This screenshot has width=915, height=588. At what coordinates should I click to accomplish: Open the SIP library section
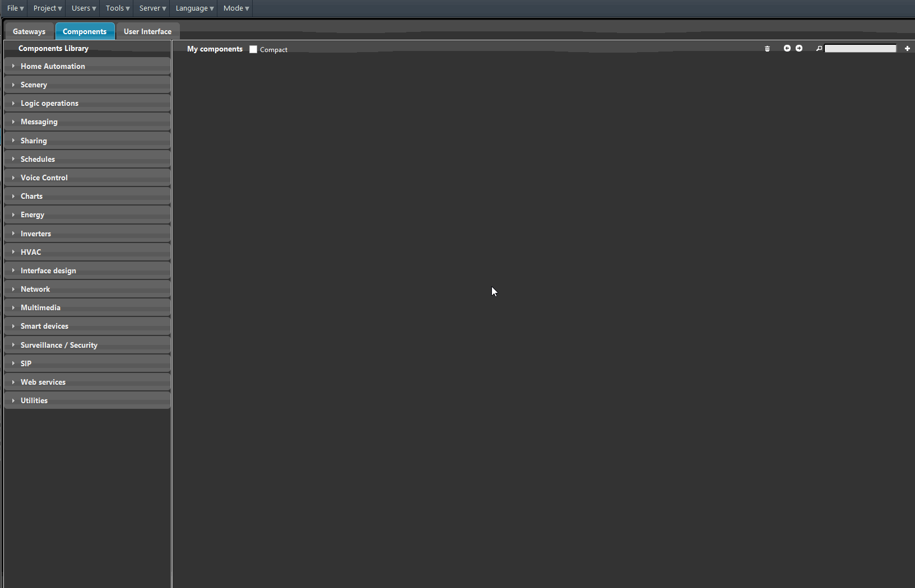(87, 363)
